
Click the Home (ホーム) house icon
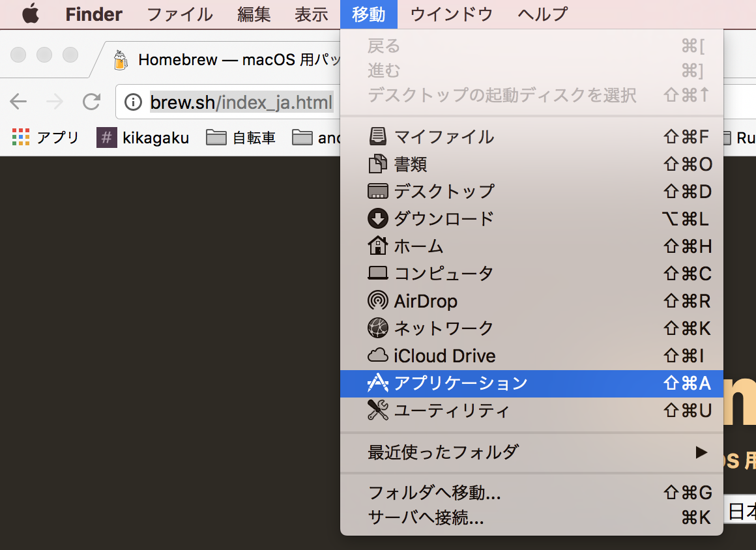coord(377,246)
